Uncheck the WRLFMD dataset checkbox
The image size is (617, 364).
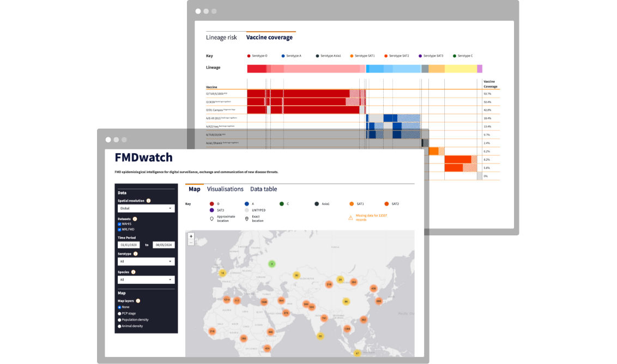[119, 229]
